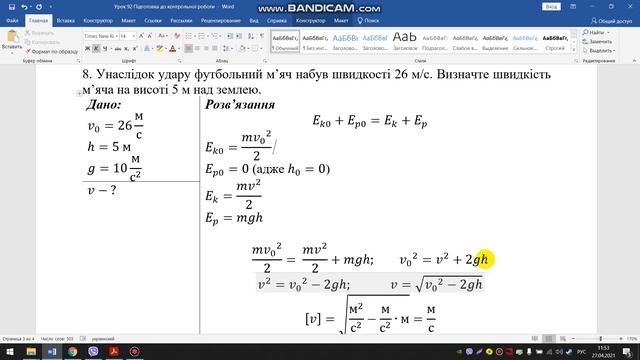Screen dimensions: 640x360
Task: Open the Выделить (Select) dropdown
Action: pos(599,51)
